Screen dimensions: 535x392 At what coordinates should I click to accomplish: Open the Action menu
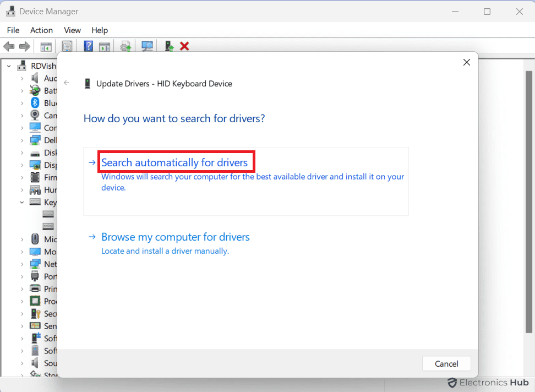click(x=41, y=30)
